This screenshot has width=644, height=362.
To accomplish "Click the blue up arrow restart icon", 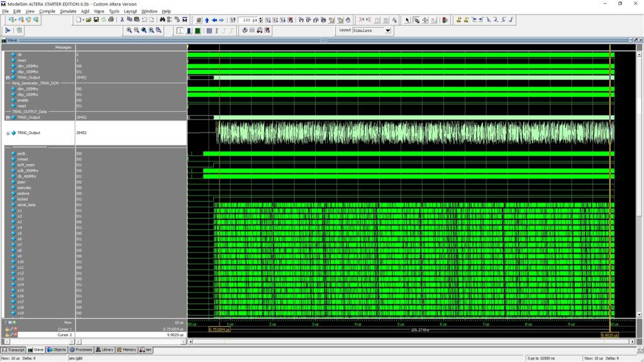I will point(206,19).
